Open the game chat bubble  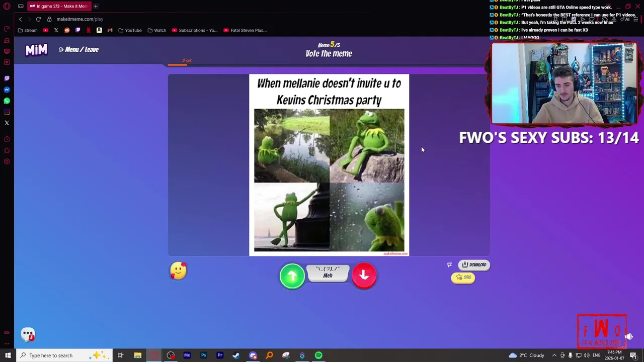pyautogui.click(x=28, y=334)
